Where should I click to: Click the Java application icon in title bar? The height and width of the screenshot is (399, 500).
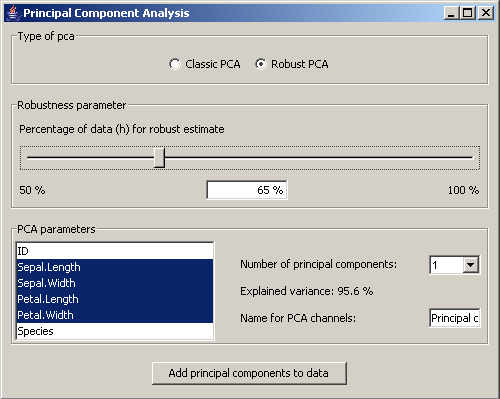tap(13, 13)
